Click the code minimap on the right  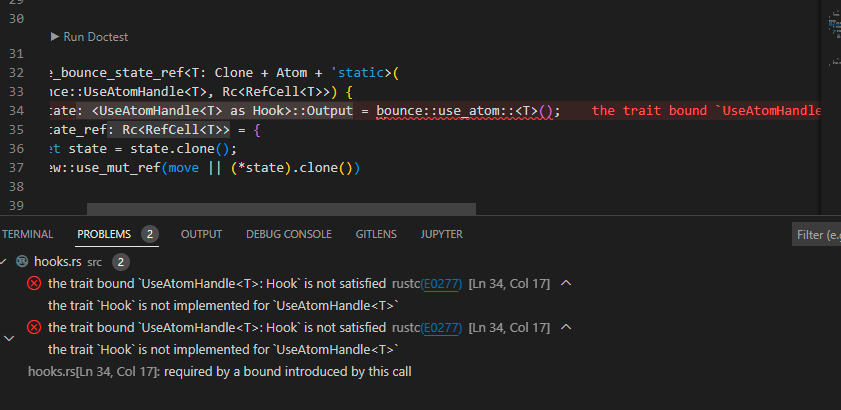tap(833, 38)
